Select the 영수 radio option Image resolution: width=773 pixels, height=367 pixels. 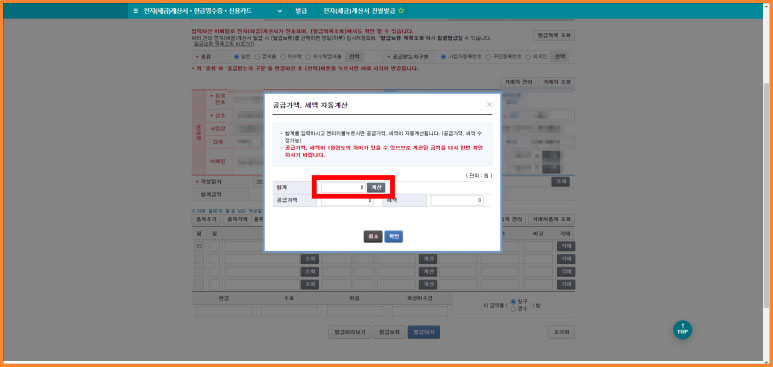click(513, 309)
